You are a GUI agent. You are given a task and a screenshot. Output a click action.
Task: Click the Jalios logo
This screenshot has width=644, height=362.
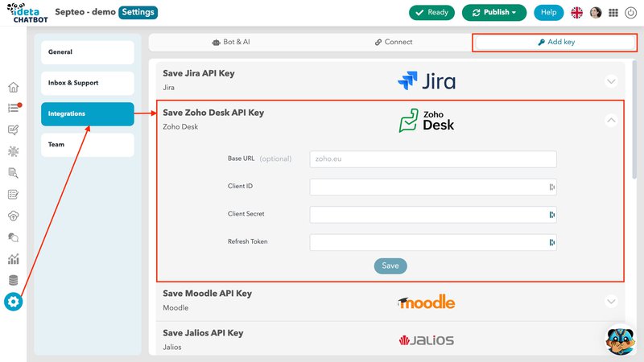427,340
